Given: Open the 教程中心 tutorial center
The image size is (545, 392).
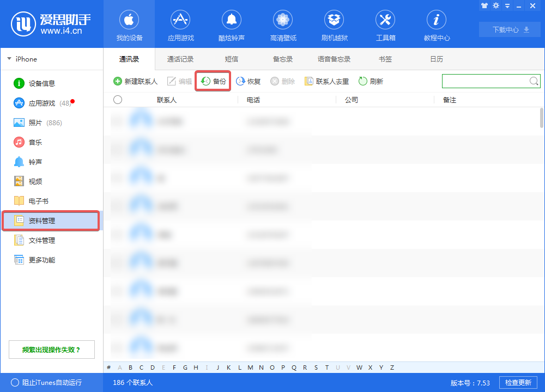Looking at the screenshot, I should tap(437, 24).
